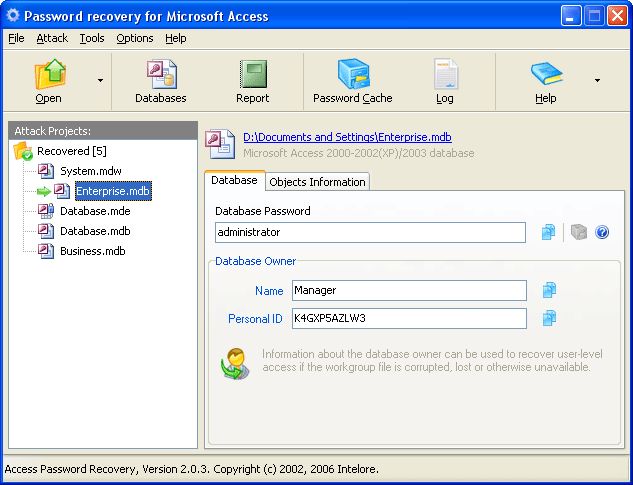Viewport: 633px width, 485px height.
Task: Expand the Open button dropdown arrow
Action: click(100, 80)
